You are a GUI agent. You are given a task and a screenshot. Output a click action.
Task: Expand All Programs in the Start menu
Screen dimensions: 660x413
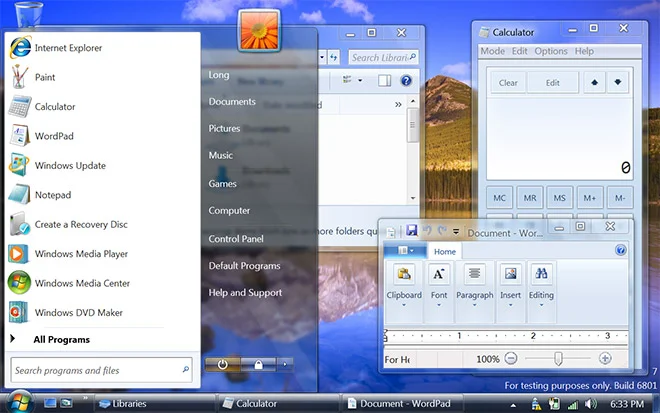[61, 340]
